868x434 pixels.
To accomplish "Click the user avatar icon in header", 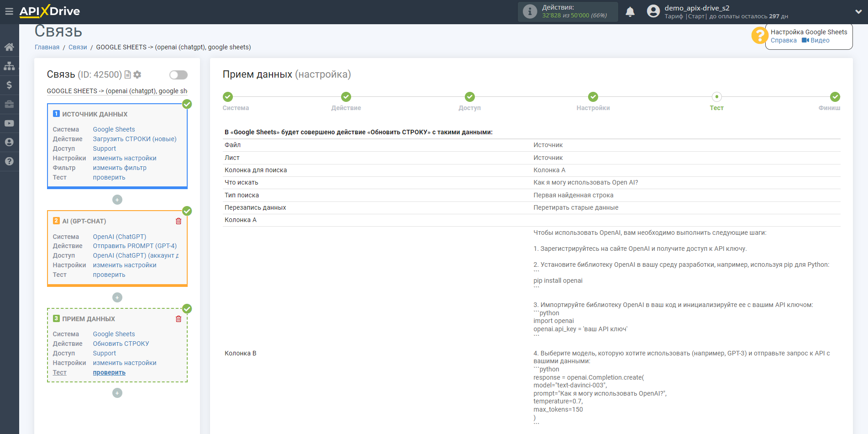I will pos(653,11).
